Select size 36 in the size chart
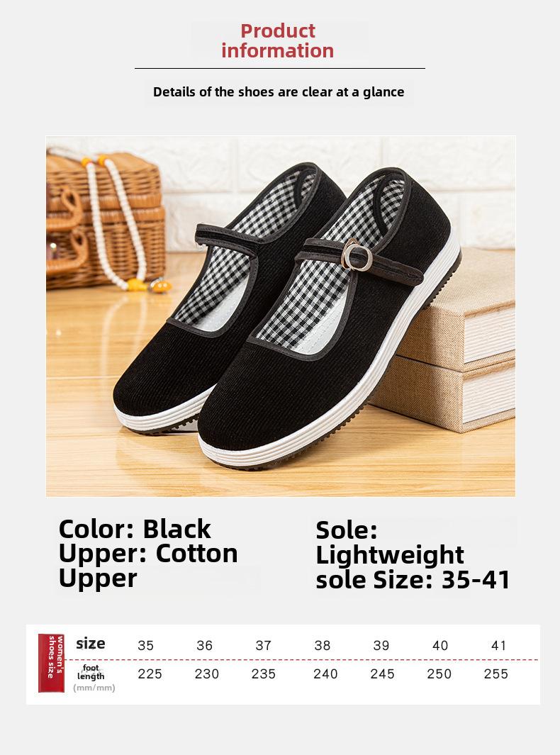This screenshot has width=560, height=755. (x=205, y=645)
